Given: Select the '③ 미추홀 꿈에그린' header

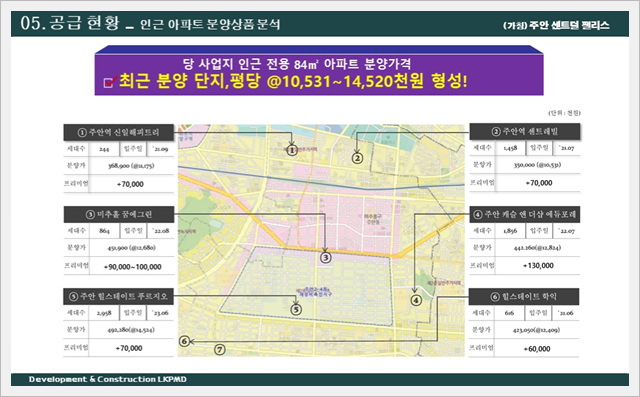Looking at the screenshot, I should coord(119,215).
